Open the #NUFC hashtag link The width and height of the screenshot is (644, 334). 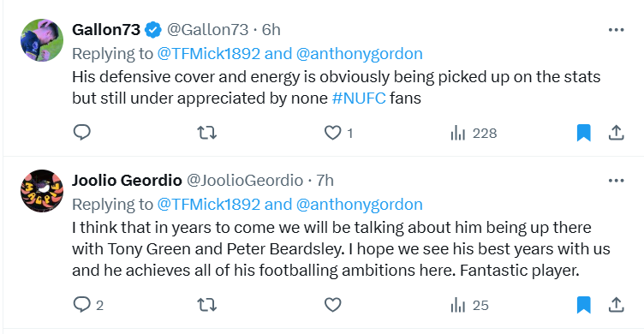coord(359,98)
